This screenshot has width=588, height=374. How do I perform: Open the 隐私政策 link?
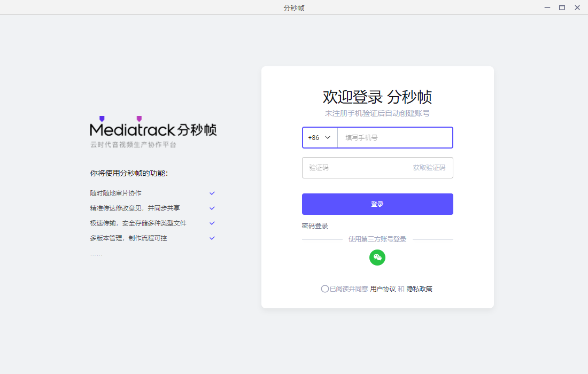coord(419,289)
